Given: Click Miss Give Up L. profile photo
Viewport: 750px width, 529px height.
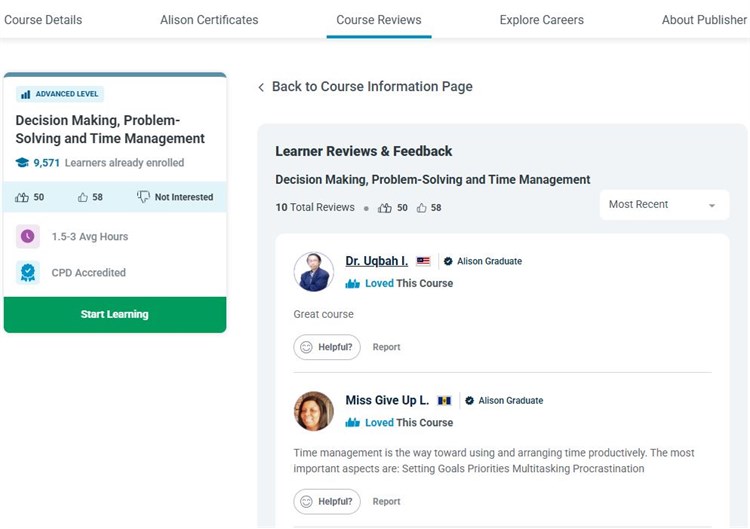Looking at the screenshot, I should click(314, 411).
